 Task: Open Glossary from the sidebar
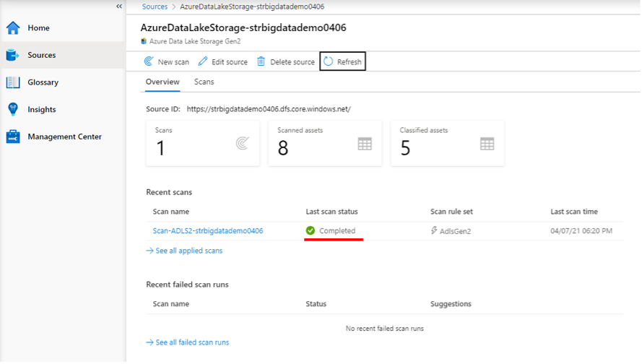tap(43, 82)
